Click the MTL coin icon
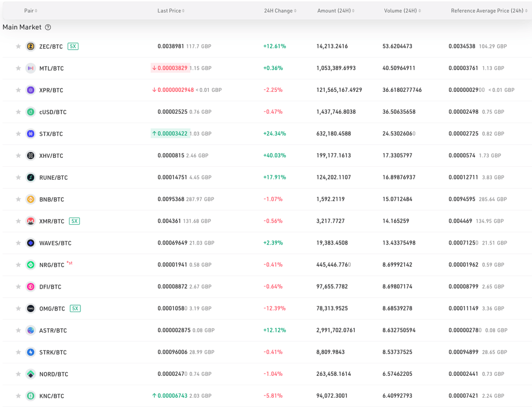 [x=31, y=68]
